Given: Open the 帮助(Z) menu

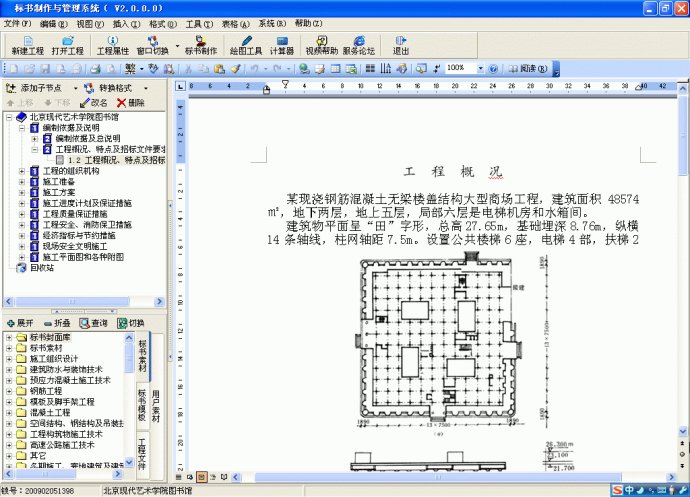Looking at the screenshot, I should [308, 24].
